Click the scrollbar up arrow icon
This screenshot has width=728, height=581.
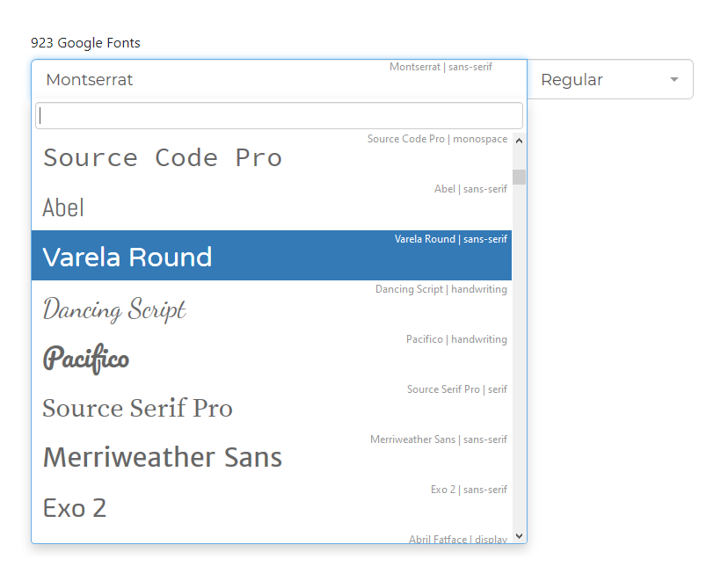click(x=519, y=140)
